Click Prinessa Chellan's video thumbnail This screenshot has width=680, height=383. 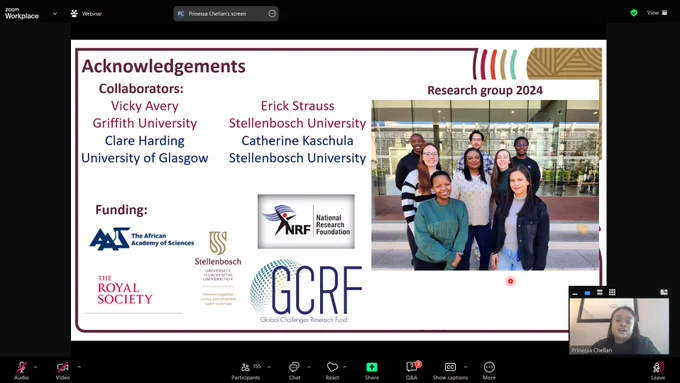point(619,326)
